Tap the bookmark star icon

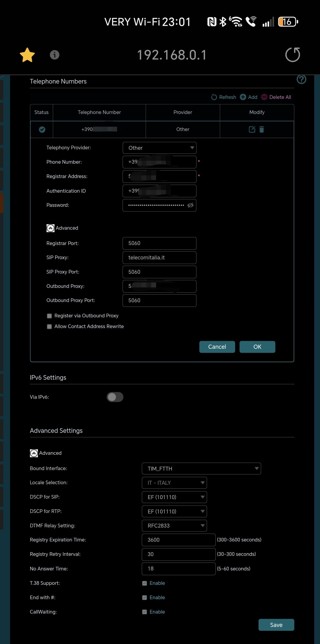[27, 55]
